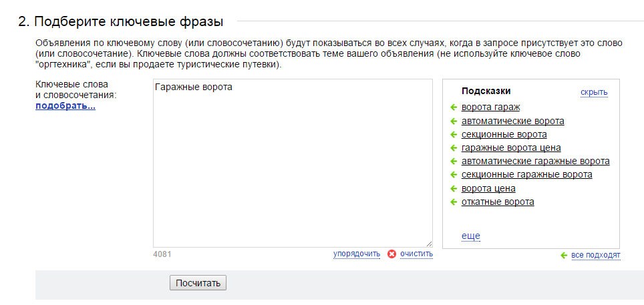
Task: Click the red clear icon near 'очистить'
Action: click(x=392, y=254)
